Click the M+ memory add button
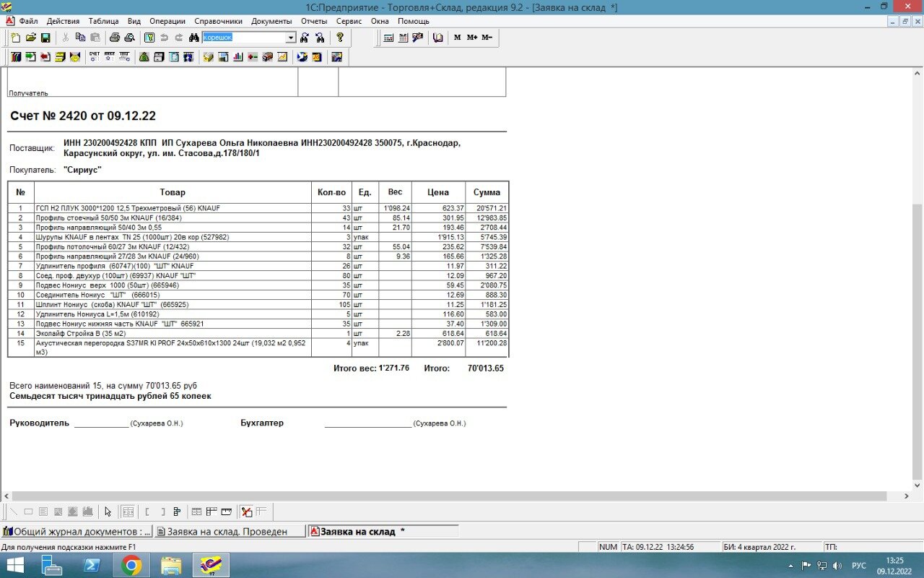 pyautogui.click(x=472, y=38)
